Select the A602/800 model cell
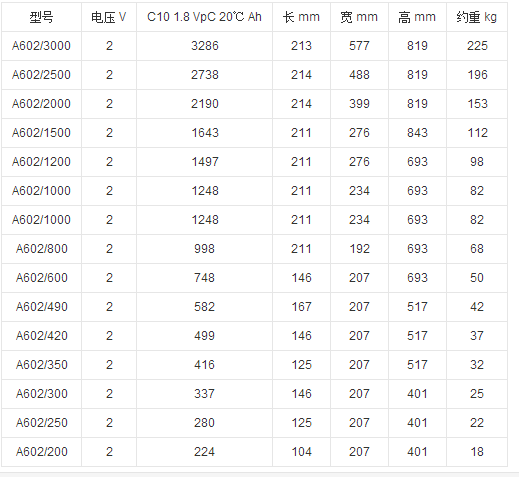 click(42, 249)
